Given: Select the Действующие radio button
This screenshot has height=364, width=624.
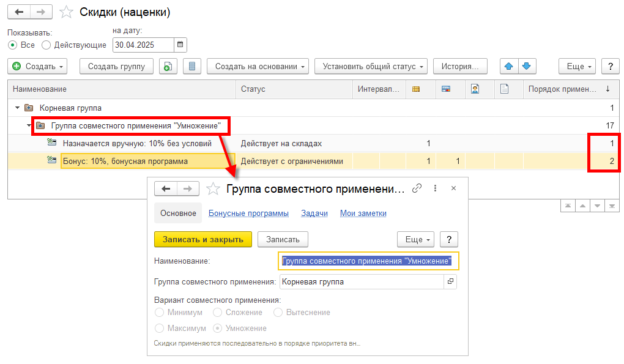Looking at the screenshot, I should click(x=46, y=45).
